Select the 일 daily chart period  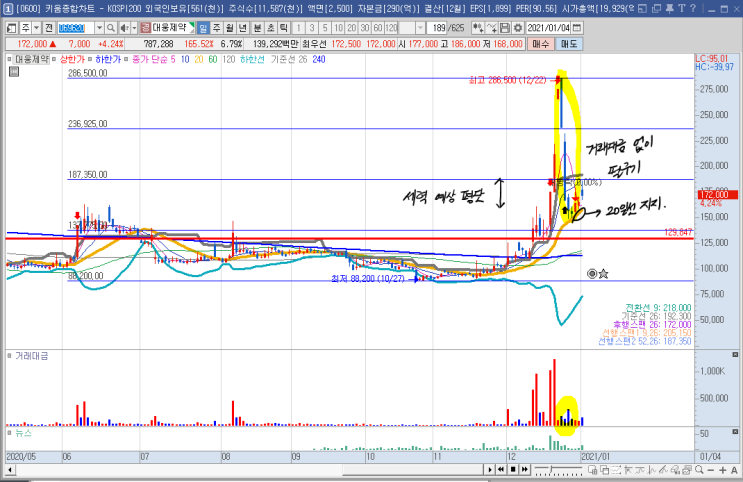pos(203,28)
